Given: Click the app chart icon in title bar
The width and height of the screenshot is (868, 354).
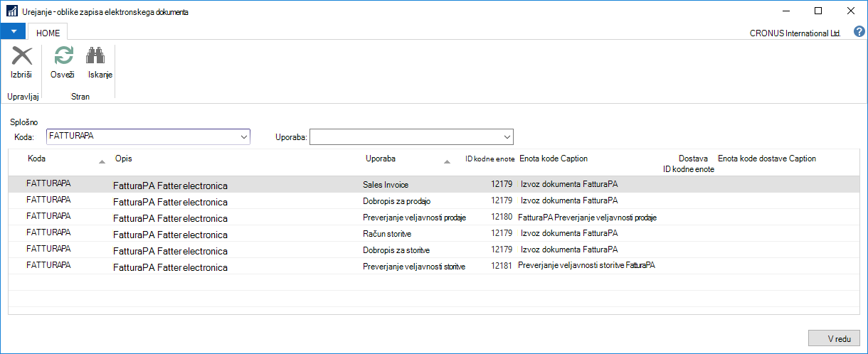Looking at the screenshot, I should click(11, 11).
